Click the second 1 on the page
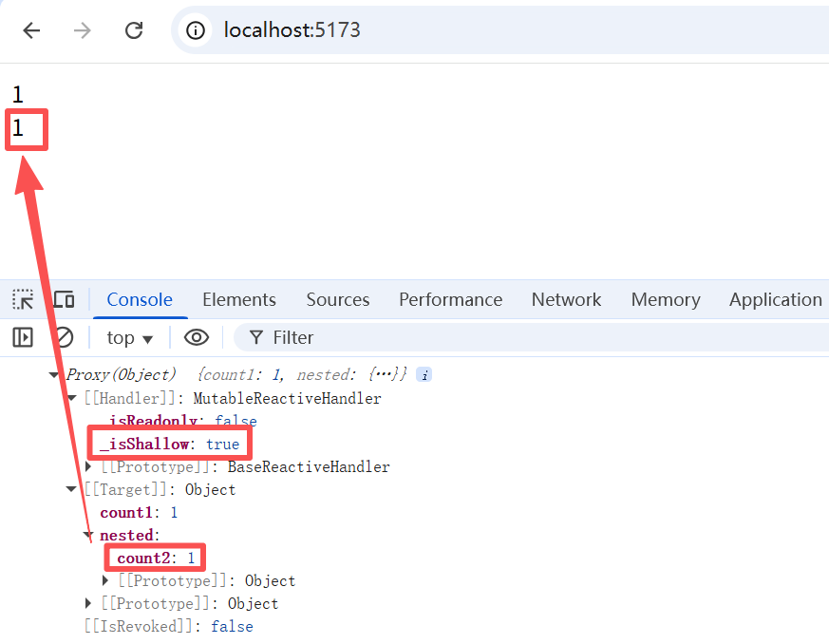The height and width of the screenshot is (644, 829). click(18, 128)
